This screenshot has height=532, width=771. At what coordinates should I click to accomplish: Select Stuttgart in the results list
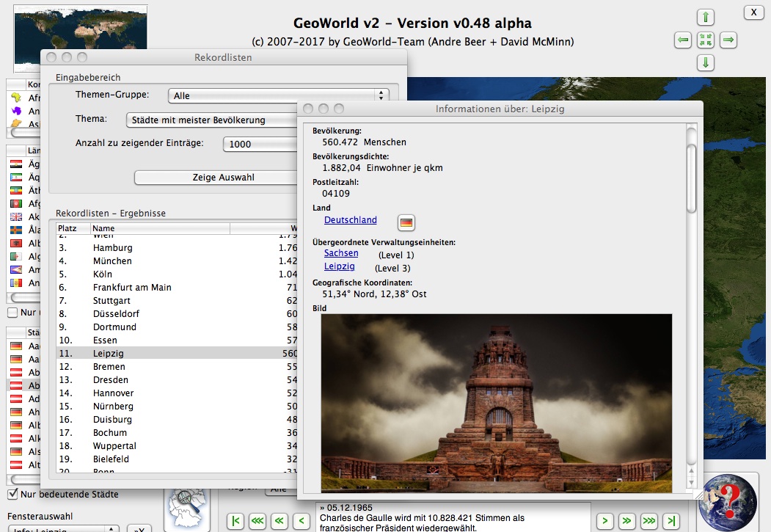click(177, 300)
